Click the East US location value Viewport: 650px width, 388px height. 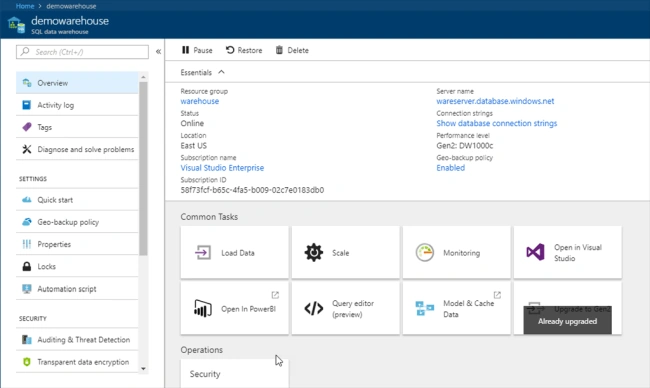(194, 146)
